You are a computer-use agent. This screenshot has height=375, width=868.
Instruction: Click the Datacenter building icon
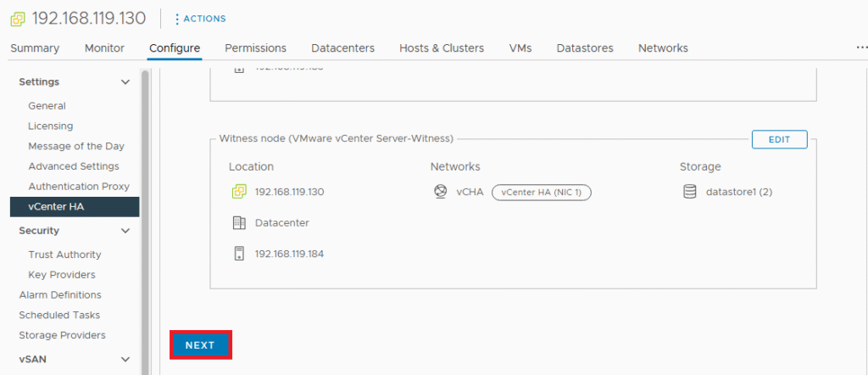click(238, 223)
